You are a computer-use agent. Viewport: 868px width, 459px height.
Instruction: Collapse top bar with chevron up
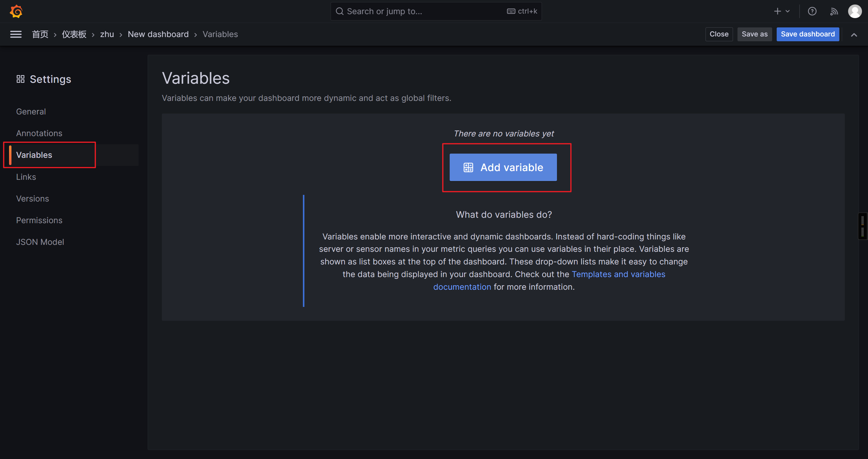coord(854,34)
